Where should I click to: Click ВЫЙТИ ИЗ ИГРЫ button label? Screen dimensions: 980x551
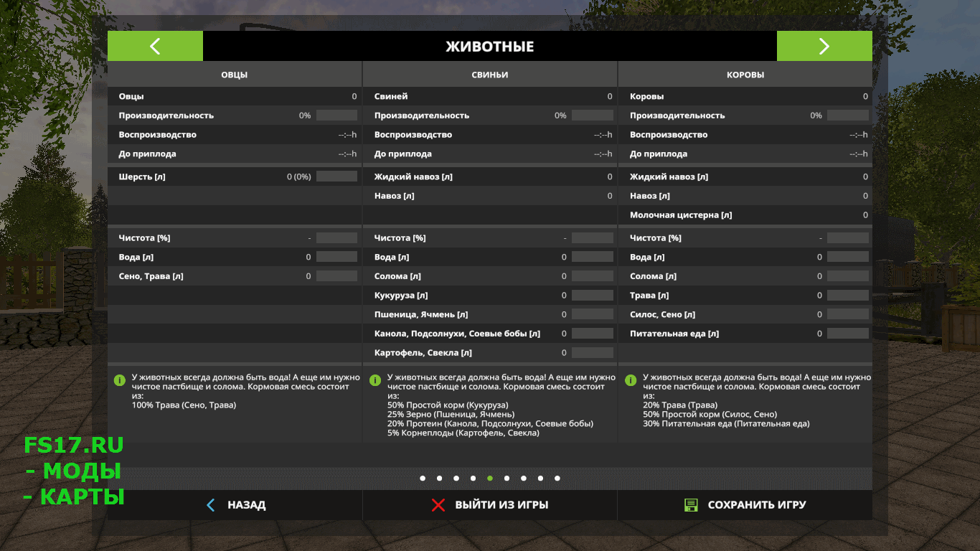(501, 505)
